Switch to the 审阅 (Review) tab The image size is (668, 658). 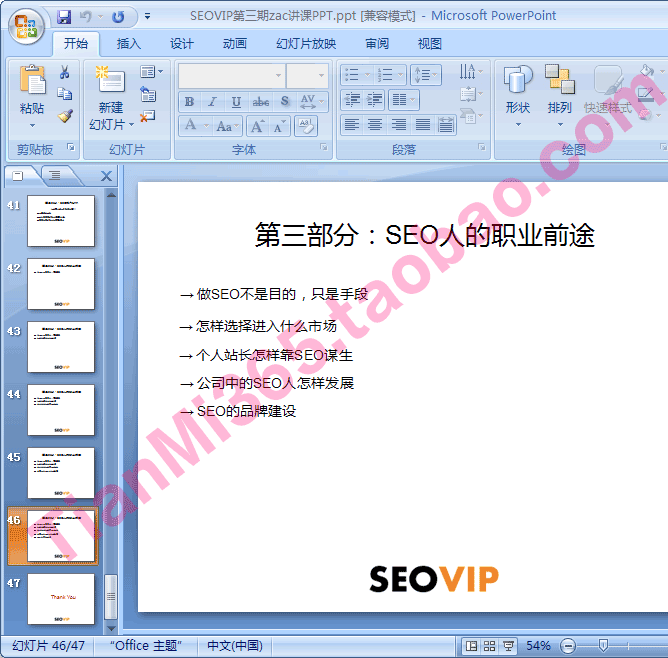[x=377, y=43]
